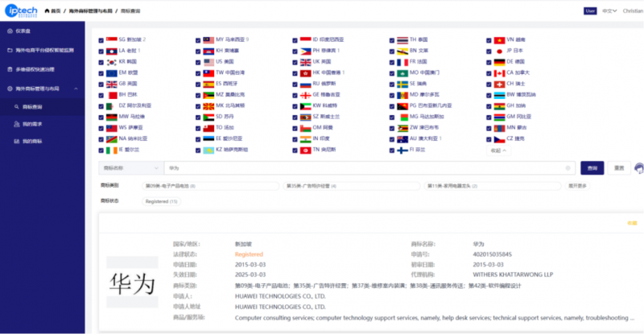Image resolution: width=644 pixels, height=334 pixels.
Task: Click the 重置 reset button
Action: coord(618,168)
